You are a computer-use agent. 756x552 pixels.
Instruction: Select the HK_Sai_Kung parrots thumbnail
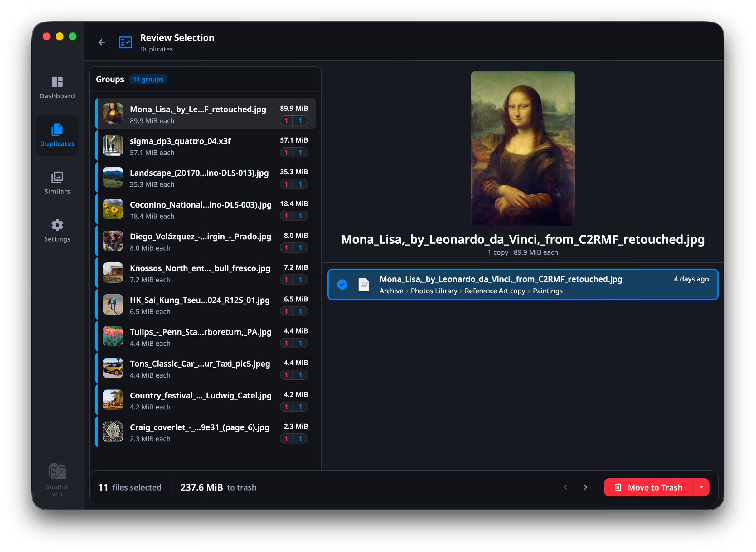click(x=113, y=305)
